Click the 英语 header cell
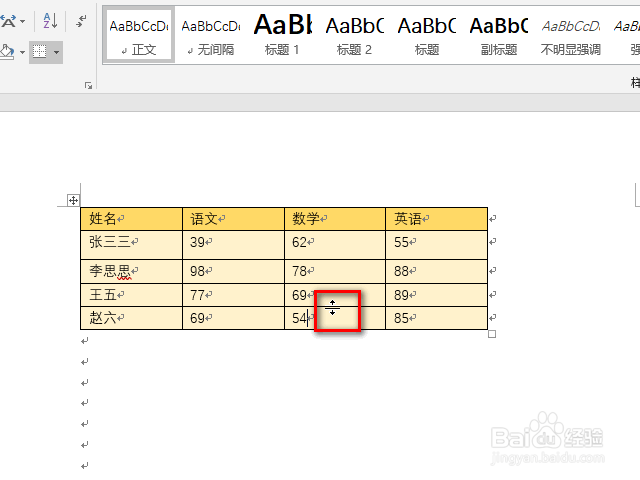Screen dimensions: 640x480 point(437,219)
